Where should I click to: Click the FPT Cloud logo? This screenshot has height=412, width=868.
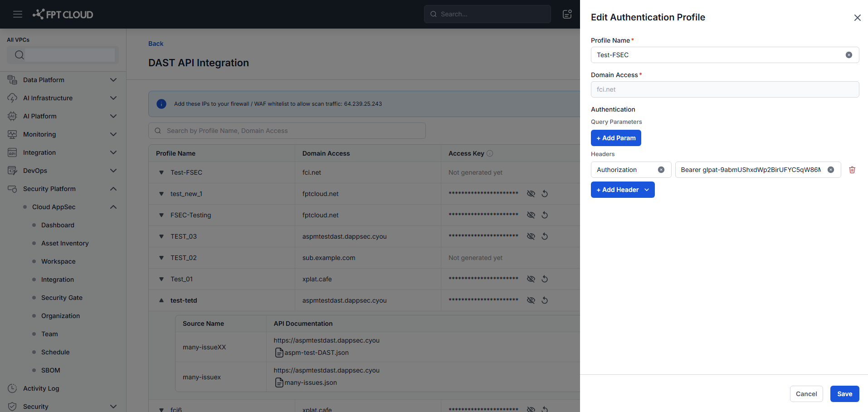pyautogui.click(x=63, y=14)
